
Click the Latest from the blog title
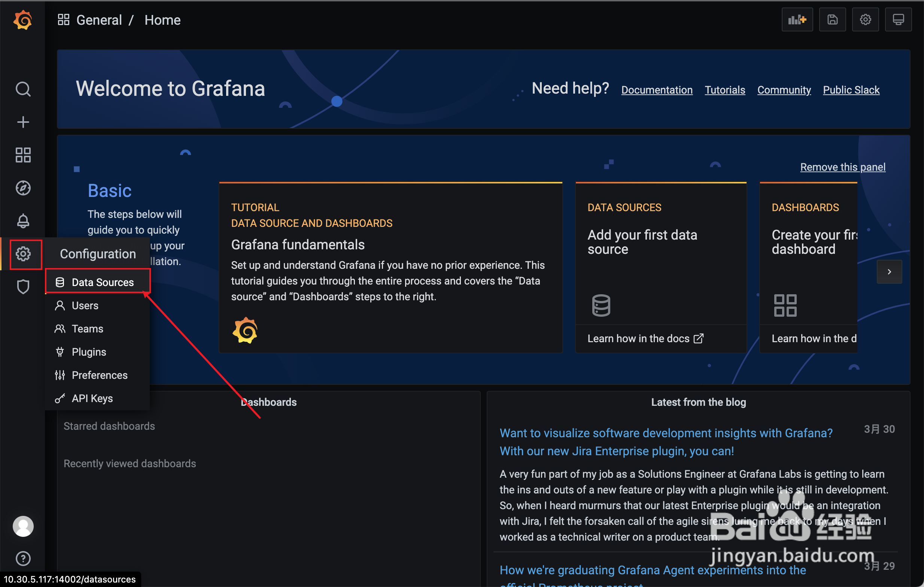(x=698, y=402)
